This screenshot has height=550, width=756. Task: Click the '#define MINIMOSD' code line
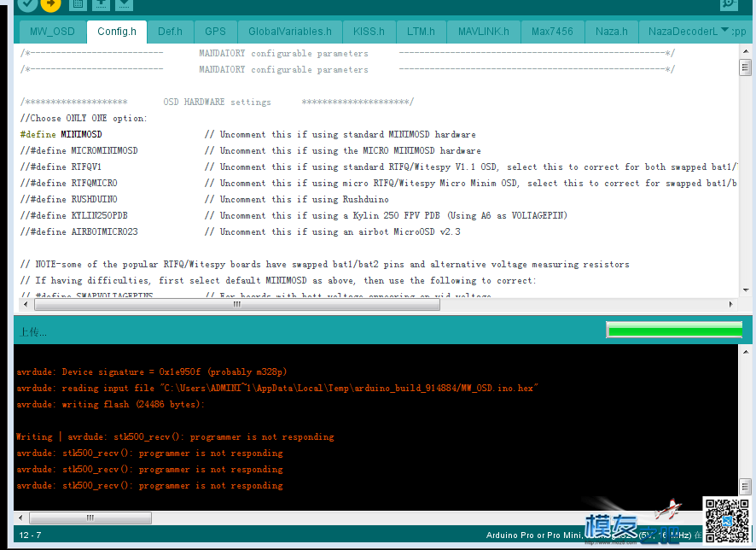[247, 135]
